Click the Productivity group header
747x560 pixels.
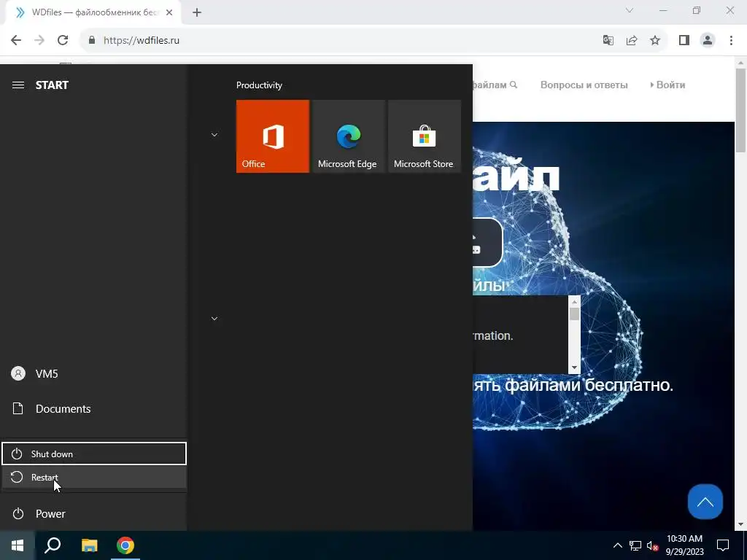(259, 85)
